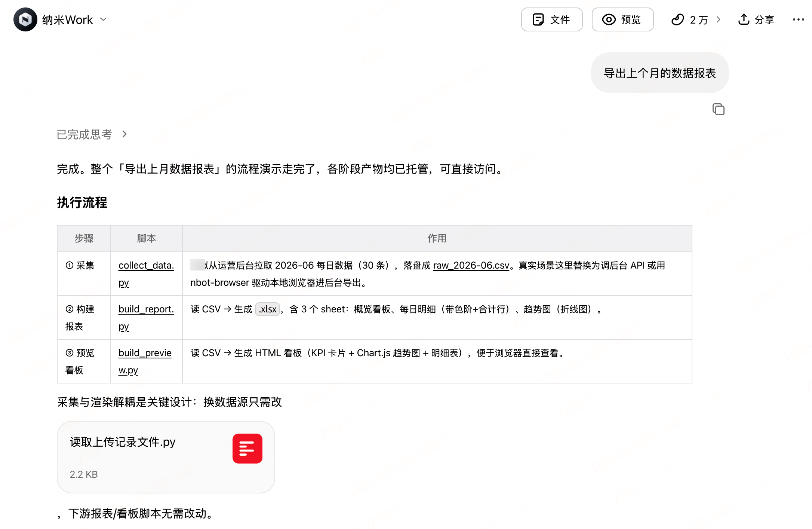Click the red document icon on file card
The height and width of the screenshot is (529, 812).
[247, 449]
